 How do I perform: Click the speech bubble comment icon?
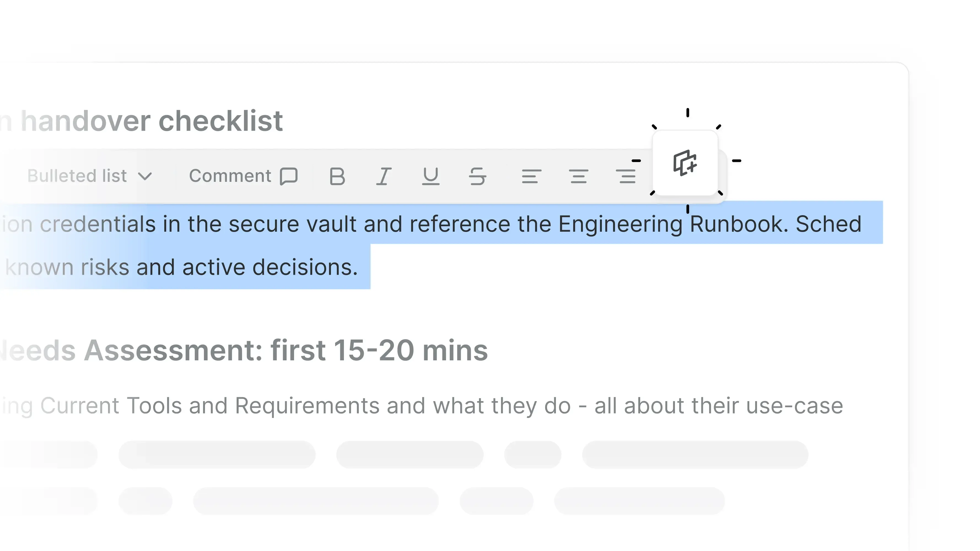tap(289, 176)
